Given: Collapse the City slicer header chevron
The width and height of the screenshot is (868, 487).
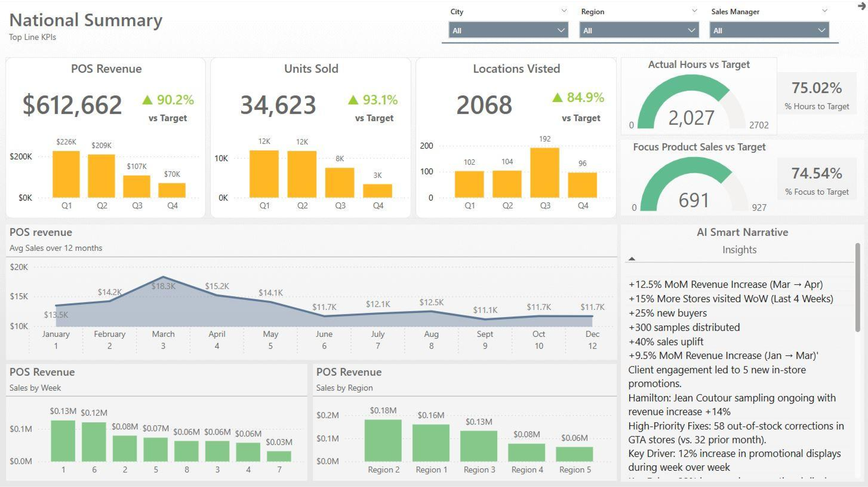Looking at the screenshot, I should (x=564, y=11).
